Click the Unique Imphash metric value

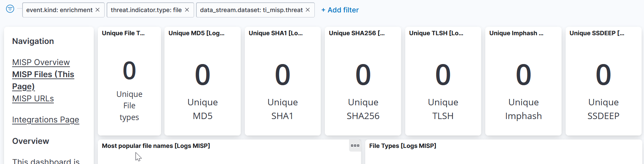[523, 75]
